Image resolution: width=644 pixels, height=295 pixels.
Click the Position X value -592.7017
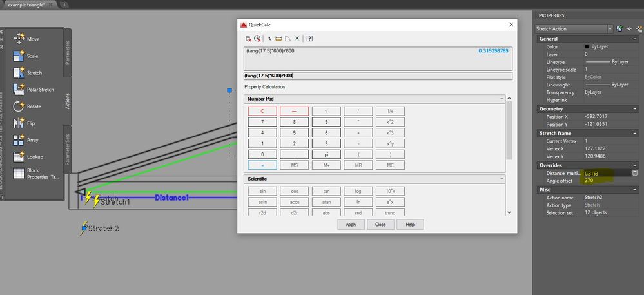pos(596,117)
